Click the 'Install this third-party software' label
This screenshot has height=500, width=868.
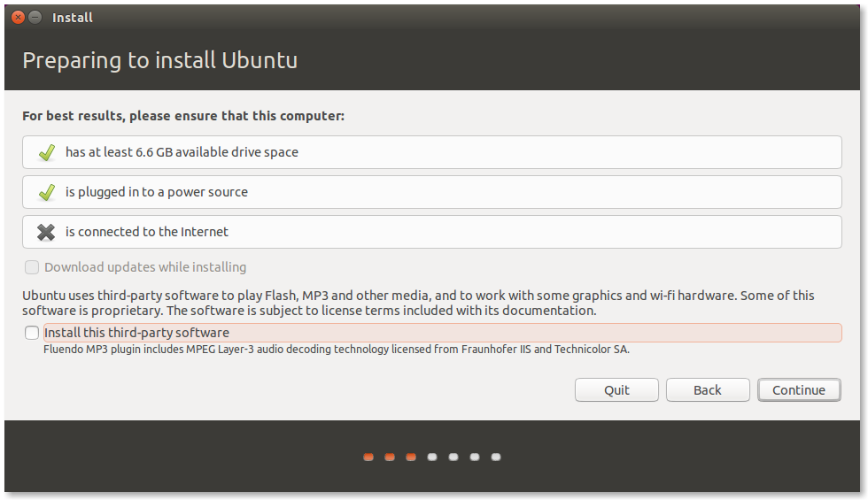tap(136, 333)
